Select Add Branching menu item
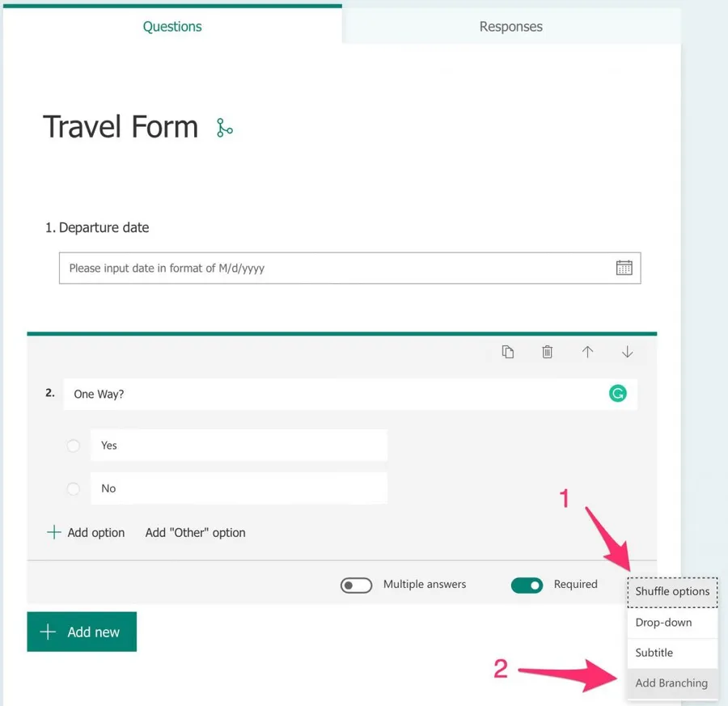 671,683
